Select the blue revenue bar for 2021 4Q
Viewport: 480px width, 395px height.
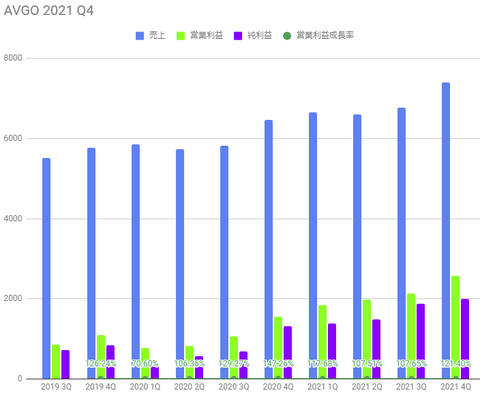[x=446, y=231]
